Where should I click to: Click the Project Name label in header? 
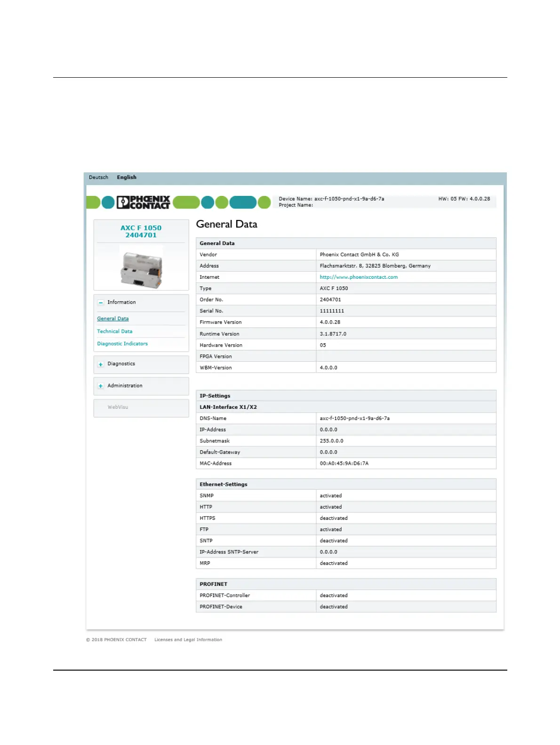[296, 205]
